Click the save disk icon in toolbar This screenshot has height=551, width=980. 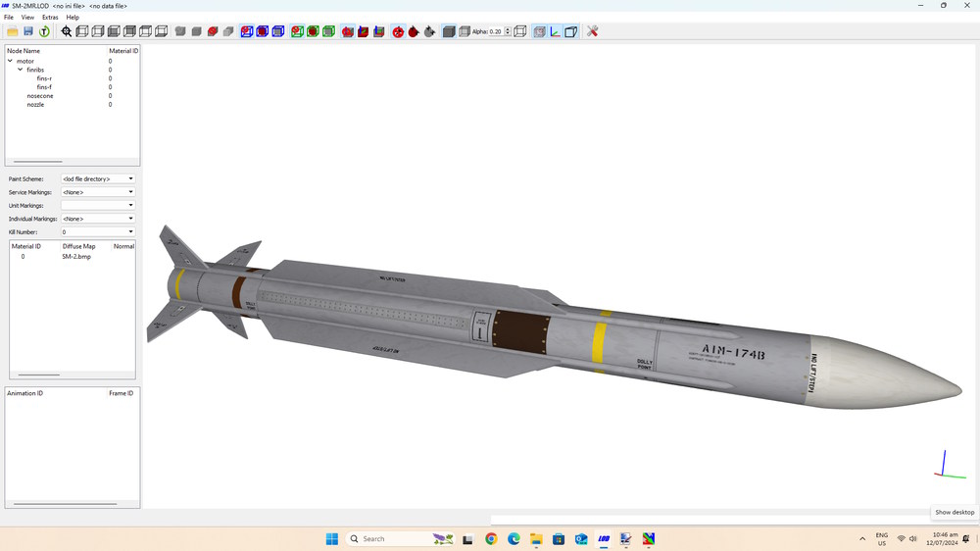(x=28, y=31)
